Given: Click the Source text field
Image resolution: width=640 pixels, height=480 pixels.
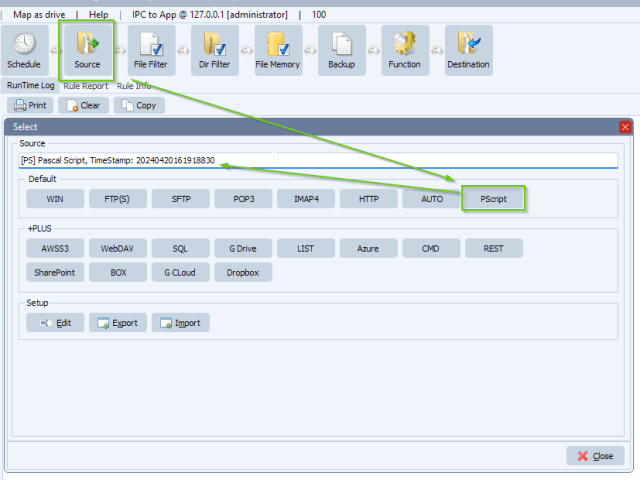Looking at the screenshot, I should click(318, 159).
